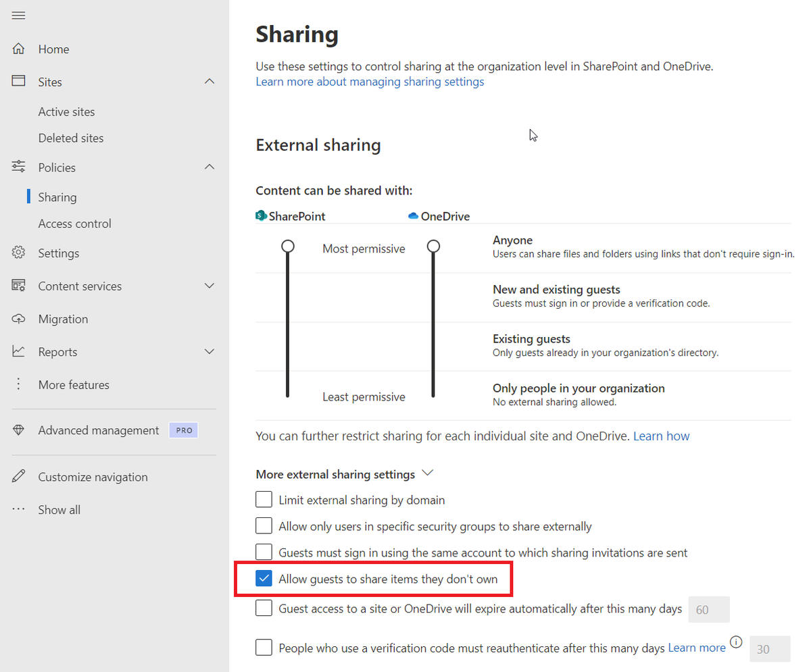Screen dimensions: 811x672
Task: Click the Settings gear in the sidebar
Action: (19, 253)
